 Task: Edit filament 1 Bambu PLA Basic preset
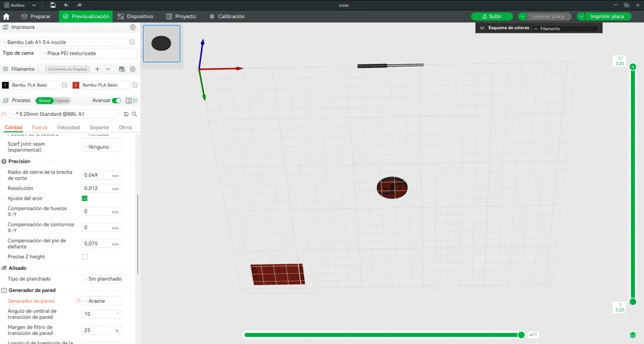pos(64,85)
